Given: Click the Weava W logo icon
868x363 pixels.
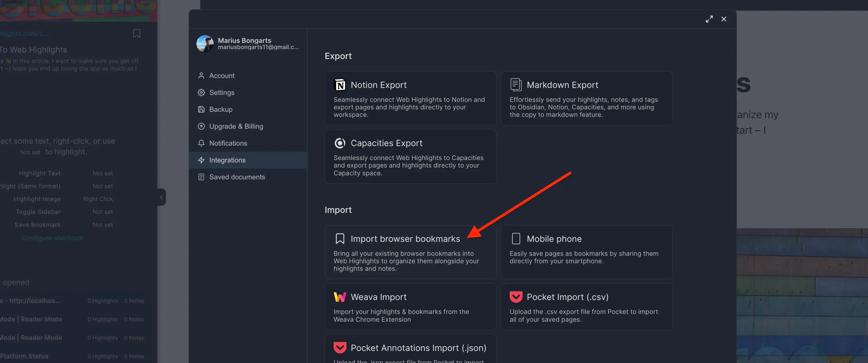Looking at the screenshot, I should tap(340, 297).
